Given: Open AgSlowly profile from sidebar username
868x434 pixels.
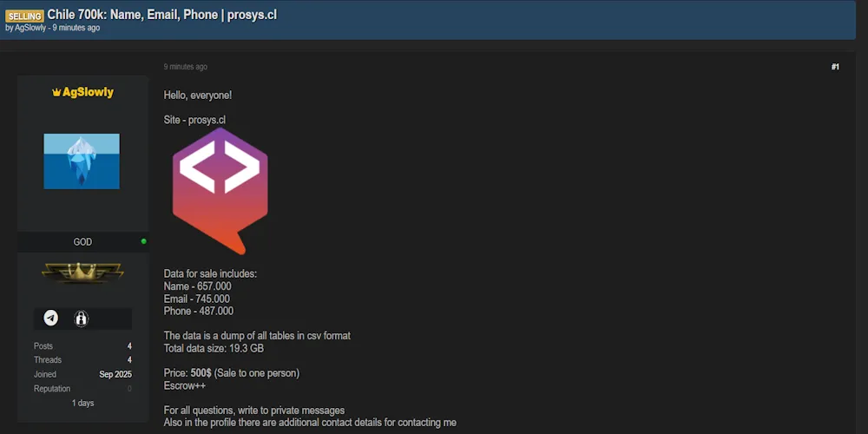Looking at the screenshot, I should coord(88,93).
